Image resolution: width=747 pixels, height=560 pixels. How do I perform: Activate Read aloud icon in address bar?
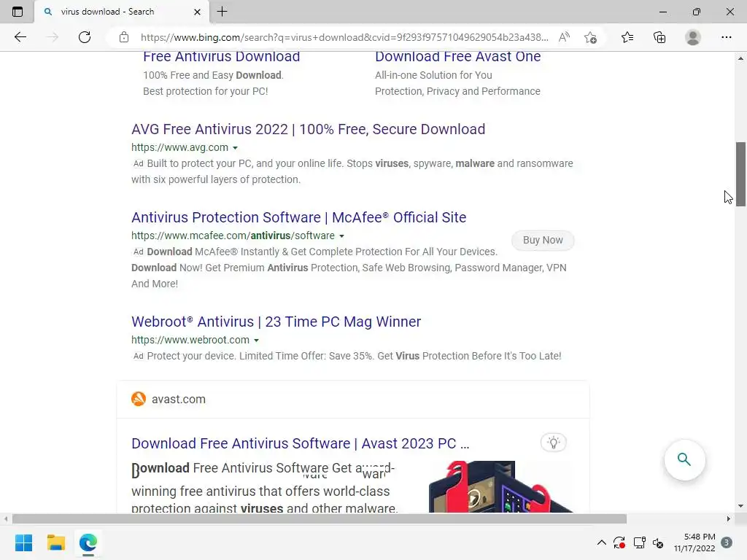[x=564, y=37]
